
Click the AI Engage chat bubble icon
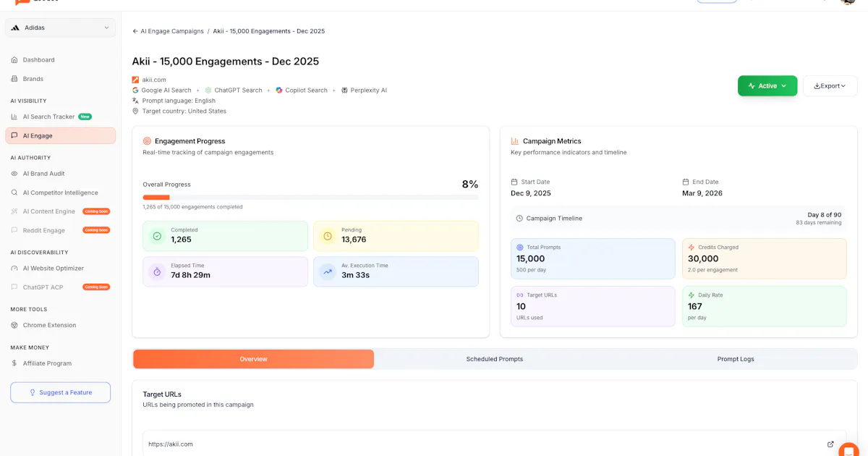[14, 135]
